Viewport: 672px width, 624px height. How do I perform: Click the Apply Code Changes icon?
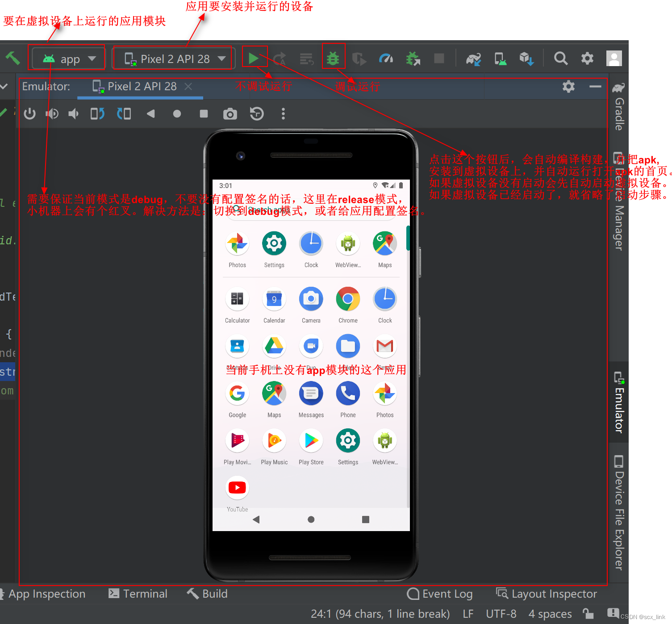click(x=307, y=59)
